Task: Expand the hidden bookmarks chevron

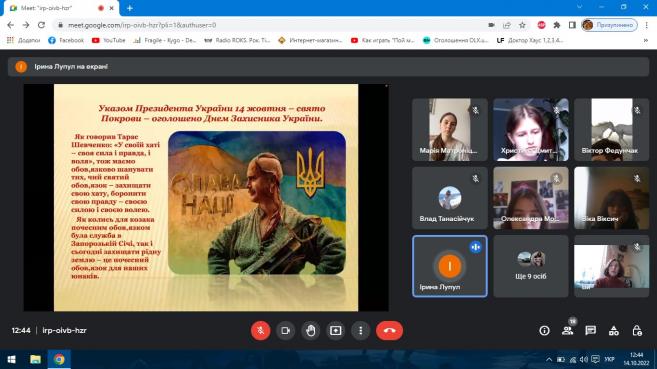Action: point(646,40)
